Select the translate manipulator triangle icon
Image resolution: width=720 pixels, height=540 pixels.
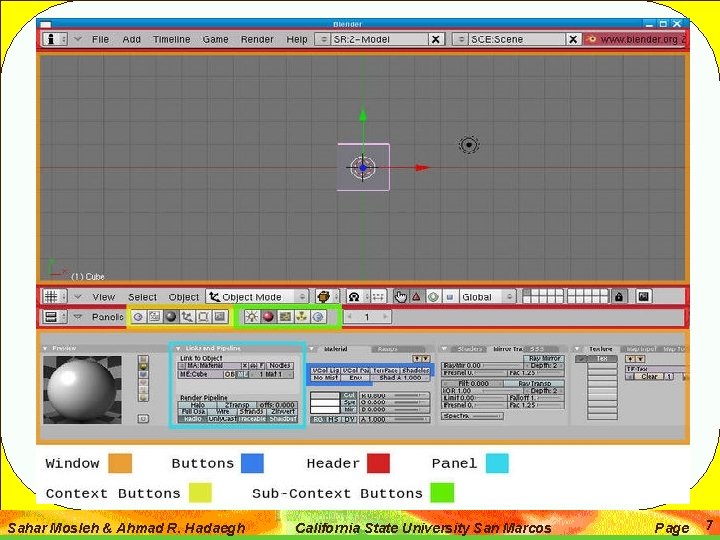coord(416,297)
